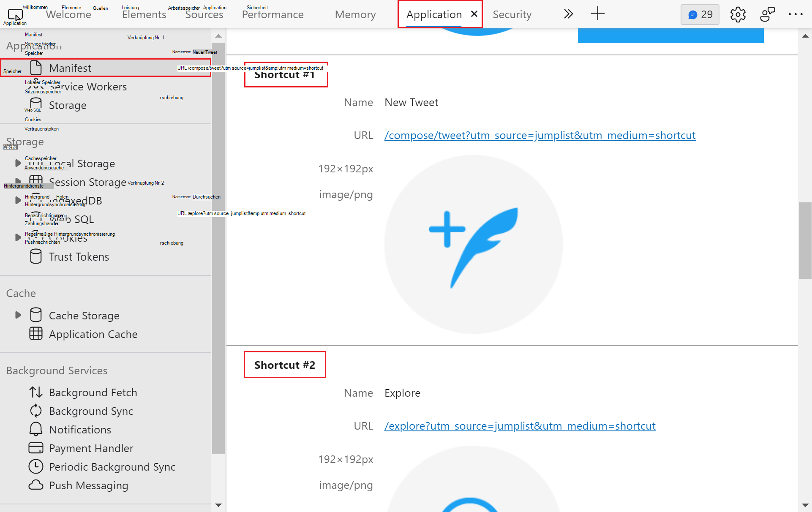The image size is (812, 512).
Task: Click "image/png" under the New Tweet shortcut
Action: [346, 194]
